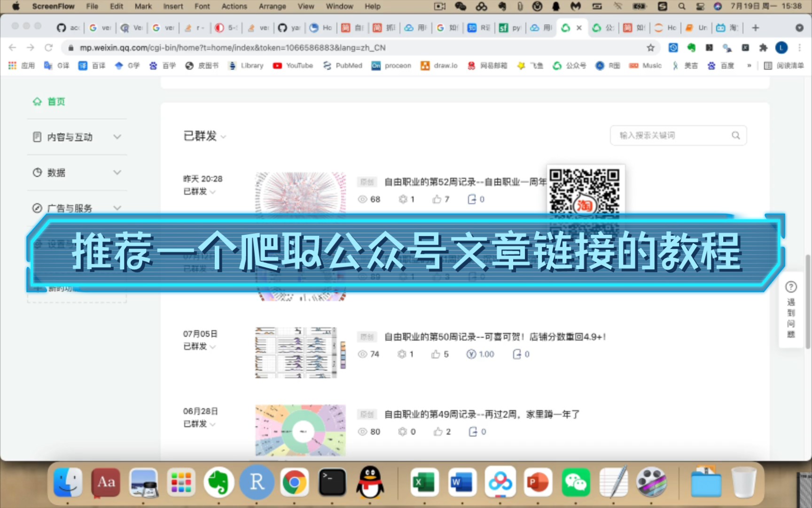Open the Mark menu
Screen dimensions: 812x508
[143, 6]
